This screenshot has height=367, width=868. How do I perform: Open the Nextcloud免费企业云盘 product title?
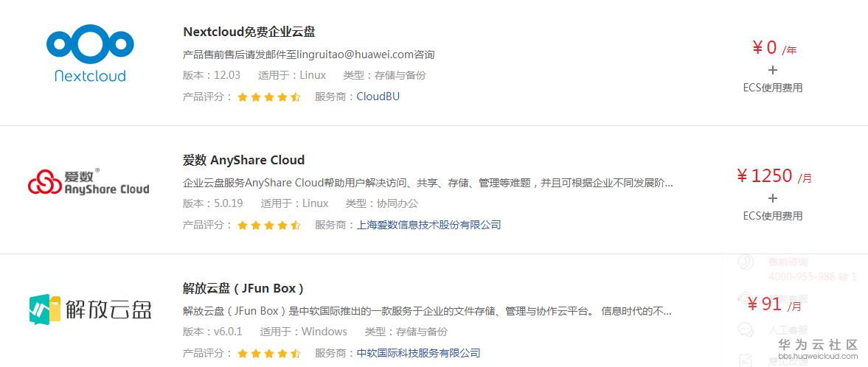coord(249,32)
